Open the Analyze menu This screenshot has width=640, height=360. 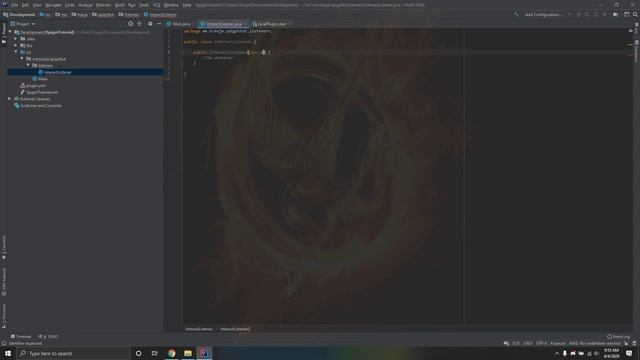click(x=85, y=5)
